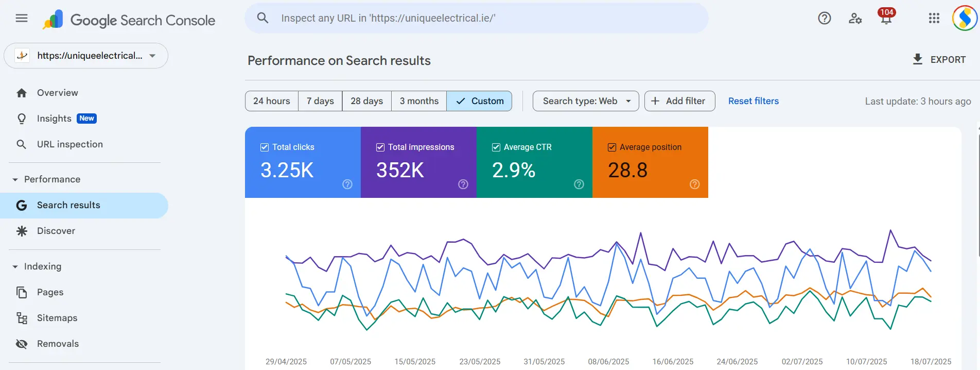Click the Reset filters link

[753, 101]
